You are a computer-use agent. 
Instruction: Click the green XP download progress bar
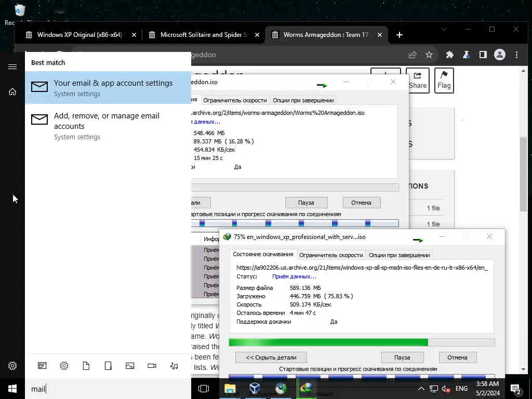tap(362, 342)
